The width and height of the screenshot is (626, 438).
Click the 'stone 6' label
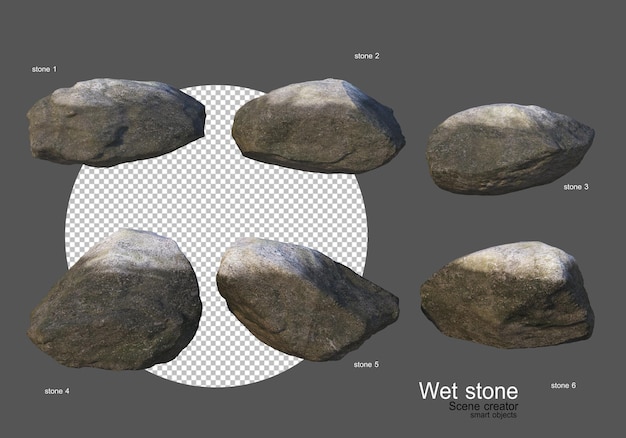[x=563, y=385]
